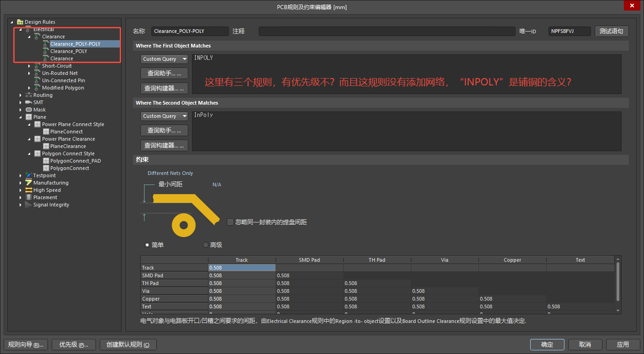Click the PolygonConnect rule icon

pos(46,168)
